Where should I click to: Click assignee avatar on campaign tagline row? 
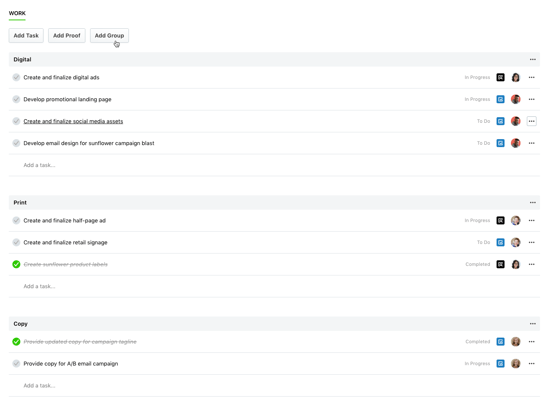click(x=516, y=342)
